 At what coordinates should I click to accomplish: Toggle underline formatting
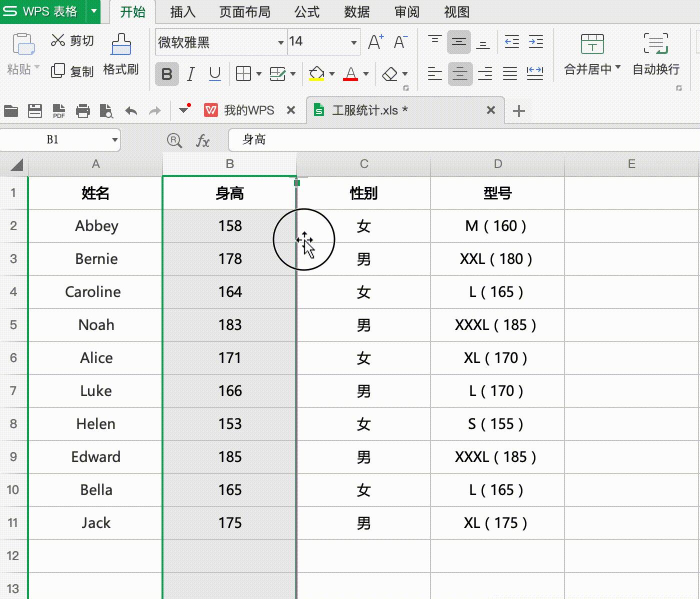(x=214, y=73)
